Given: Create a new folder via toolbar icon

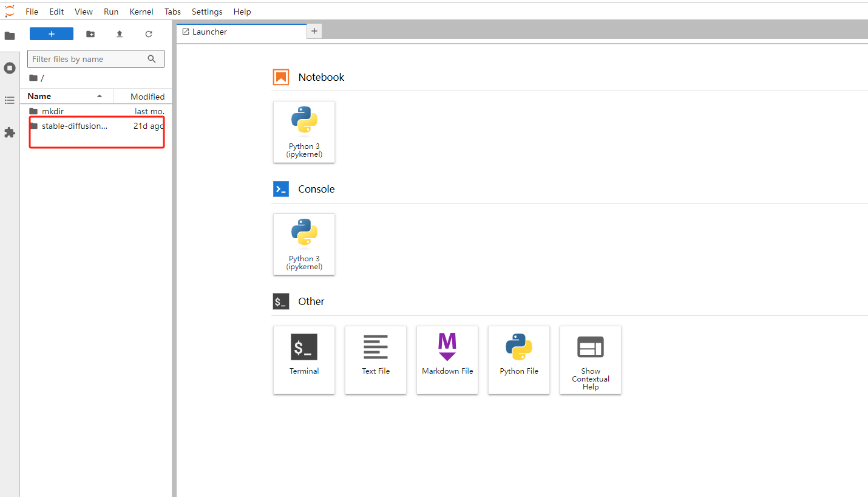Looking at the screenshot, I should [x=90, y=34].
